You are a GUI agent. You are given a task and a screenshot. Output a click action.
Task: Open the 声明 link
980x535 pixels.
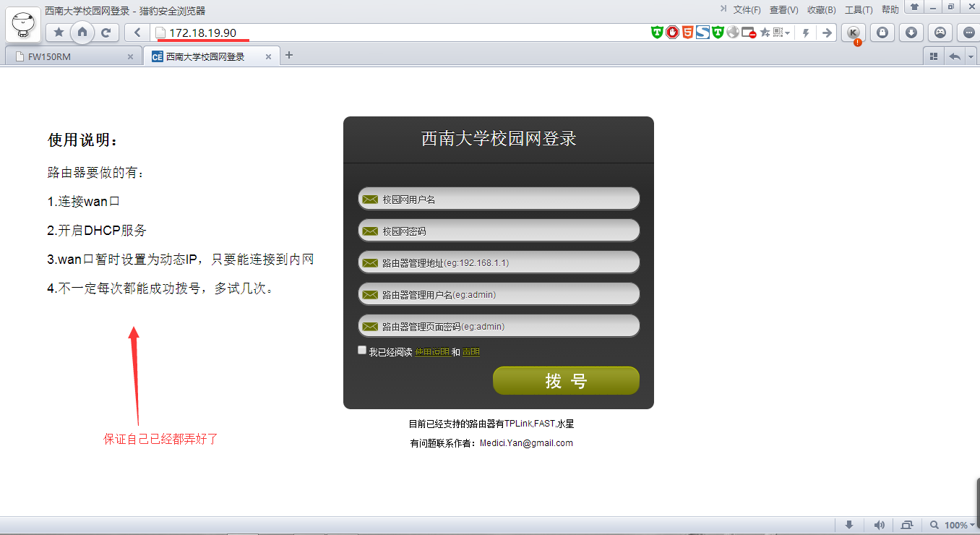[x=471, y=352]
